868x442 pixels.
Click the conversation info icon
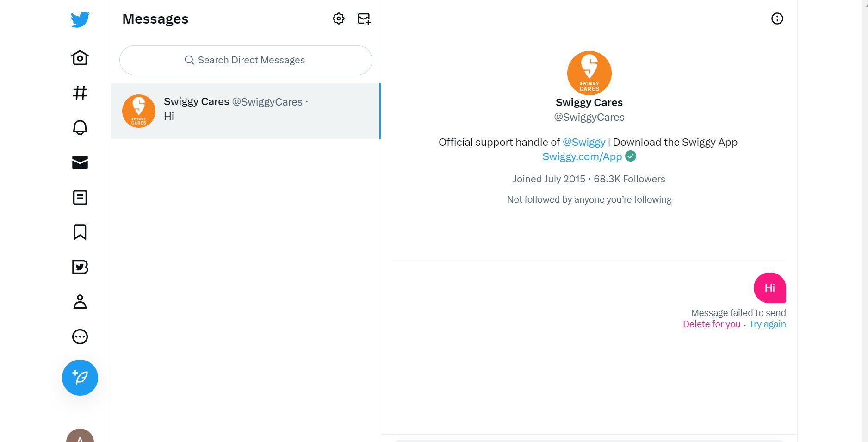778,19
